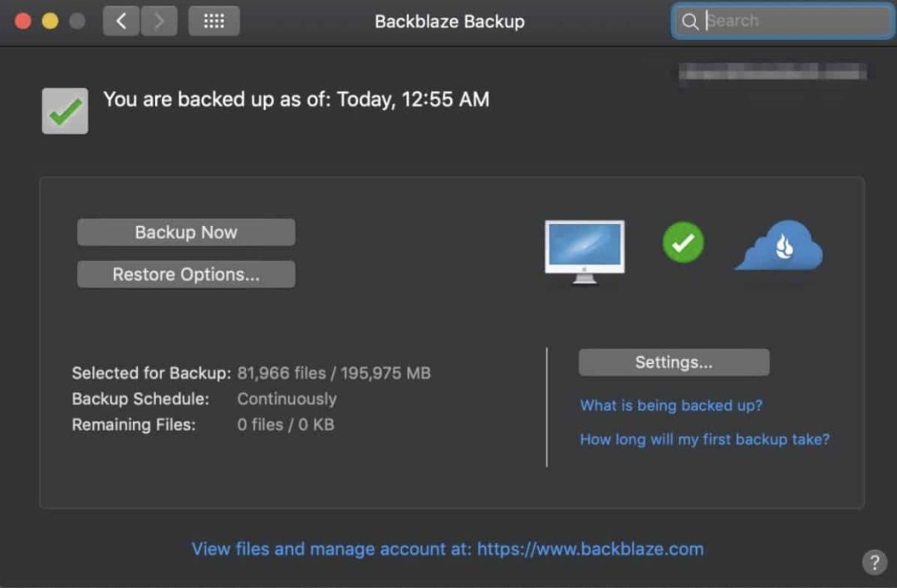The image size is (897, 588).
Task: Click the round green check sync icon
Action: coord(683,243)
